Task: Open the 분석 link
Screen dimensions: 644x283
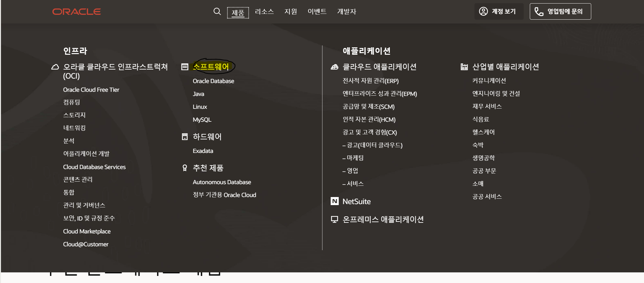Action: 69,141
